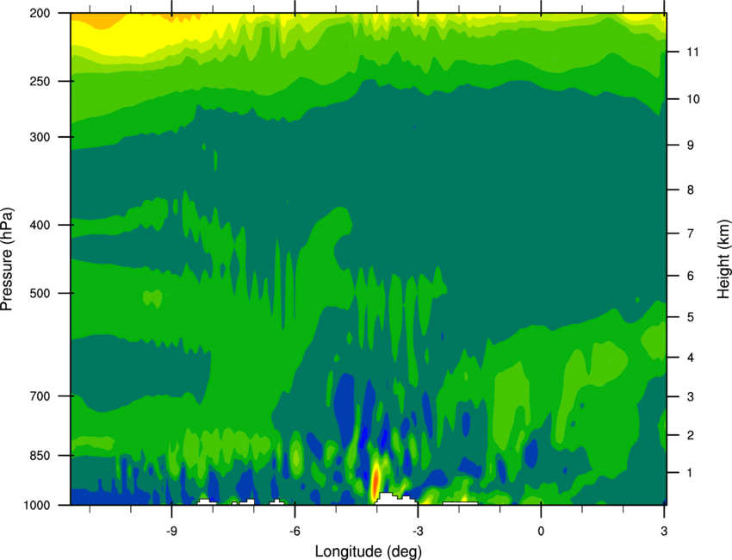This screenshot has height=560, width=732.
Task: Pick the 1 km height tick label
Action: 691,473
